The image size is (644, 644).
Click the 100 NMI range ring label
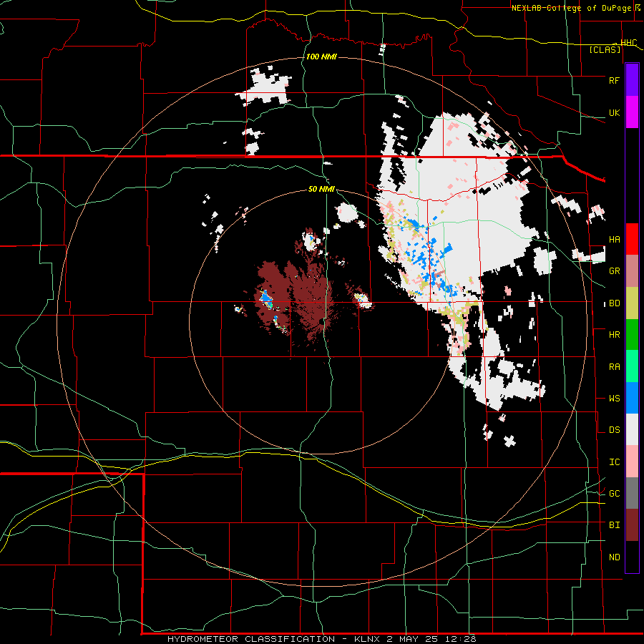click(321, 57)
